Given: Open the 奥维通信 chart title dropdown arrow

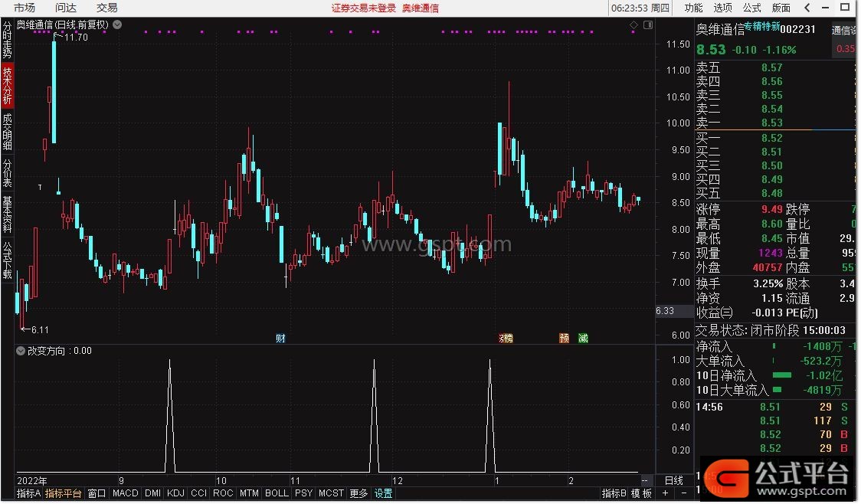Looking at the screenshot, I should [x=117, y=25].
